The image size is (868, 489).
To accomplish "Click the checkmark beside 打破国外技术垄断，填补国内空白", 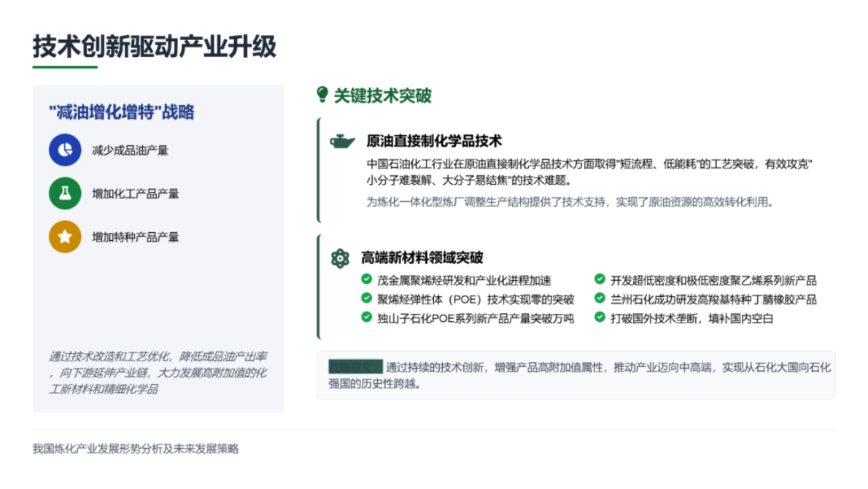I will click(x=599, y=318).
